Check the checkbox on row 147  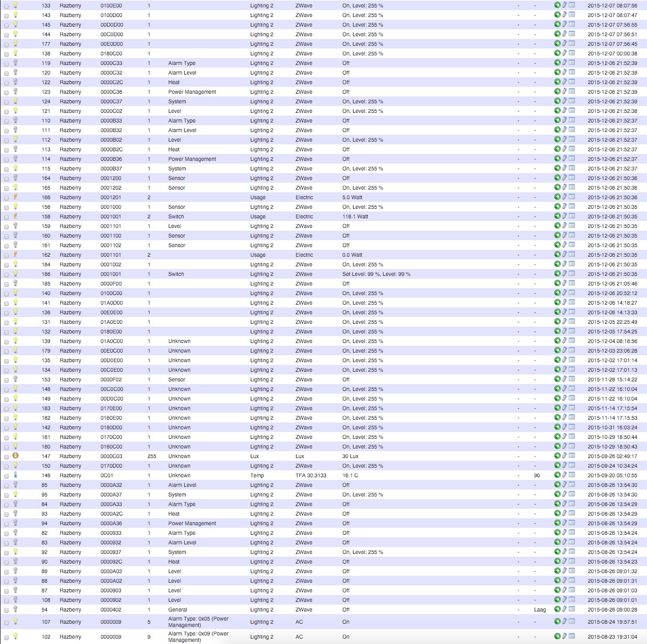coord(6,456)
